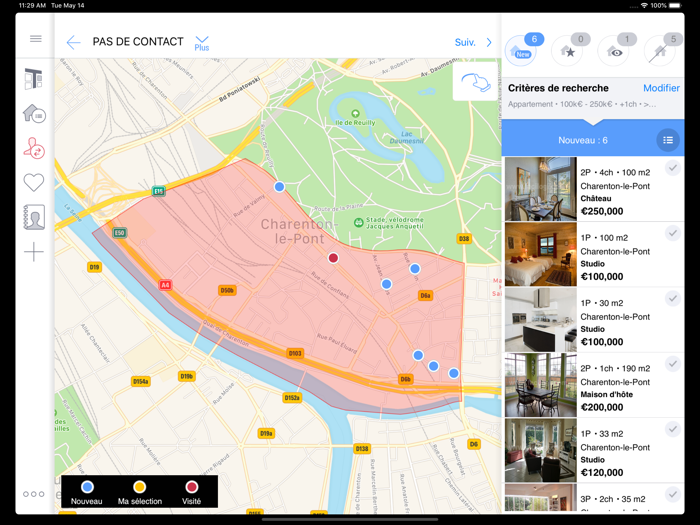Click the €120,000 price text
This screenshot has height=525, width=700.
(602, 472)
